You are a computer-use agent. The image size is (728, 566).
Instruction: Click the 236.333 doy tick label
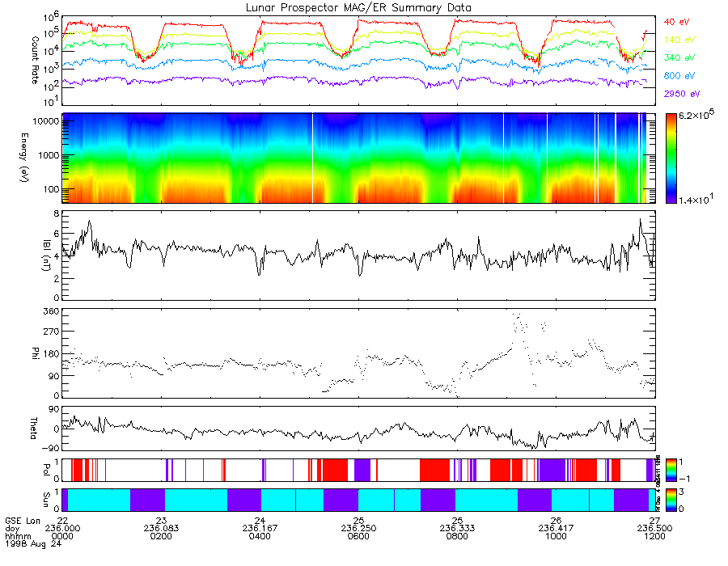click(x=457, y=529)
